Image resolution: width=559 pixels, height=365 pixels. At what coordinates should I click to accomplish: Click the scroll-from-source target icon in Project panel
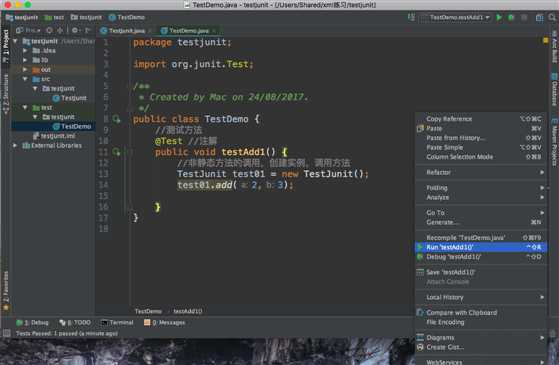[x=50, y=30]
